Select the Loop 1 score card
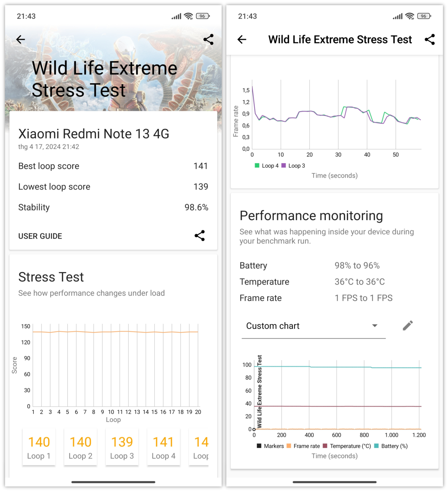Image resolution: width=448 pixels, height=492 pixels. pos(39,447)
